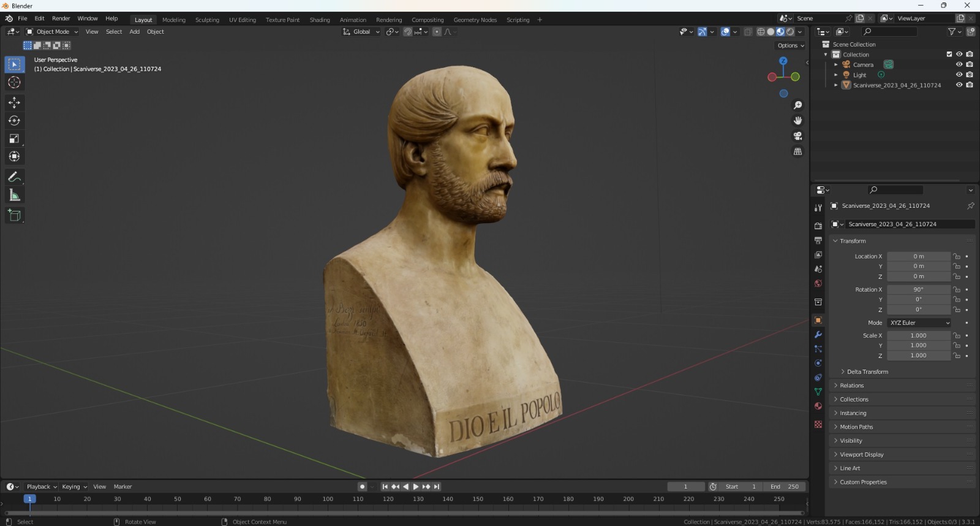Expand the Collections panel

(854, 399)
